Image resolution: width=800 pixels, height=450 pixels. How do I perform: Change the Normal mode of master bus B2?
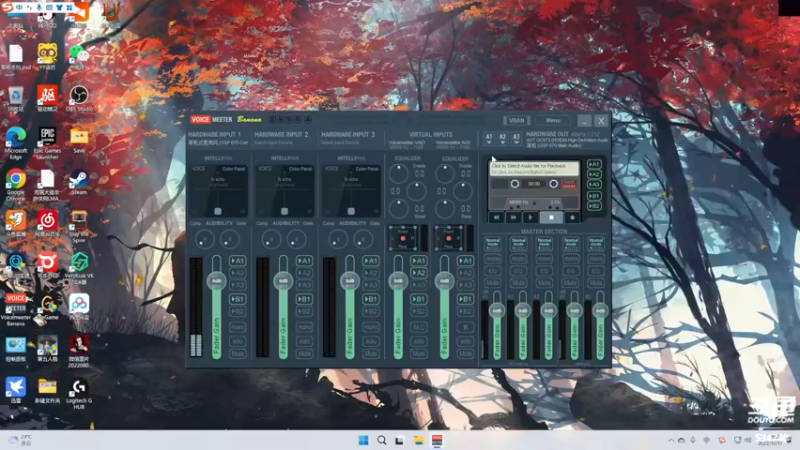point(596,243)
